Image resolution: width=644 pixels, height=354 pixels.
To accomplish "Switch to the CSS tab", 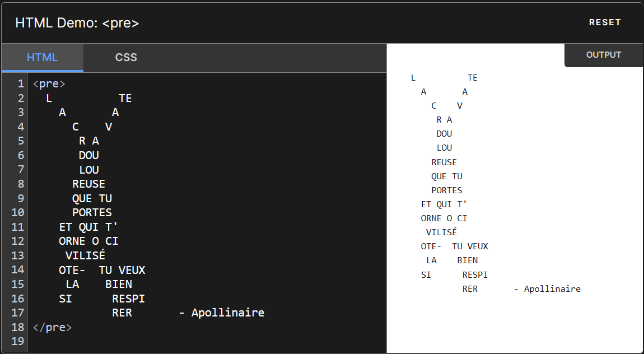I will tap(126, 58).
